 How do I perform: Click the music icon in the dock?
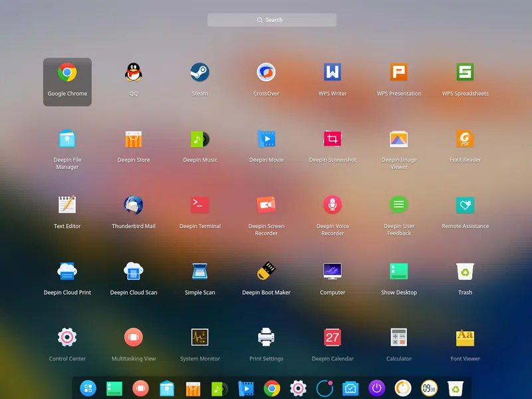coord(219,389)
